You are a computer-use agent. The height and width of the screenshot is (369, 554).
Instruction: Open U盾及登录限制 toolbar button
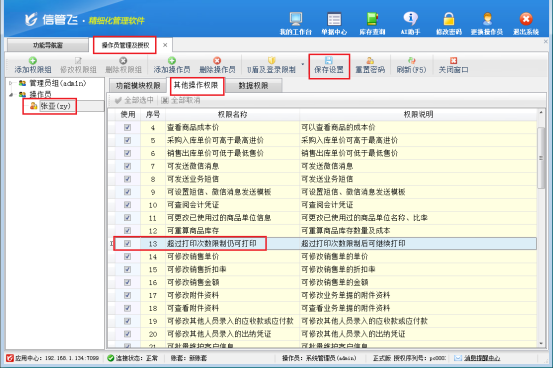pos(271,65)
